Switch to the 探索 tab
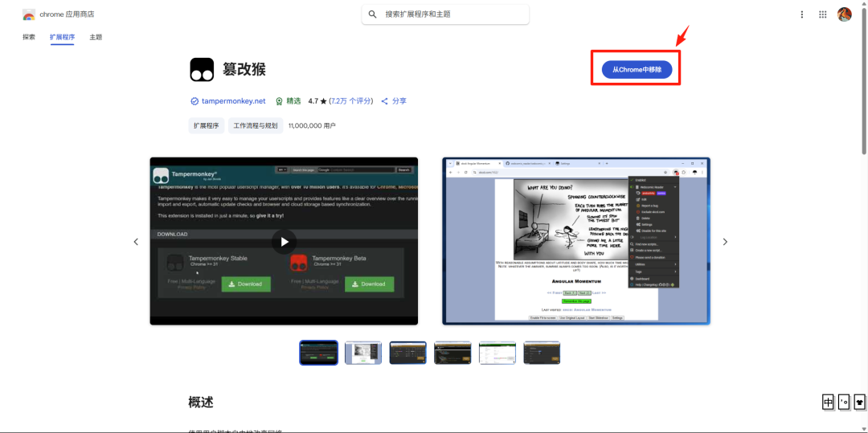Screen dimensions: 868x433 (29, 37)
